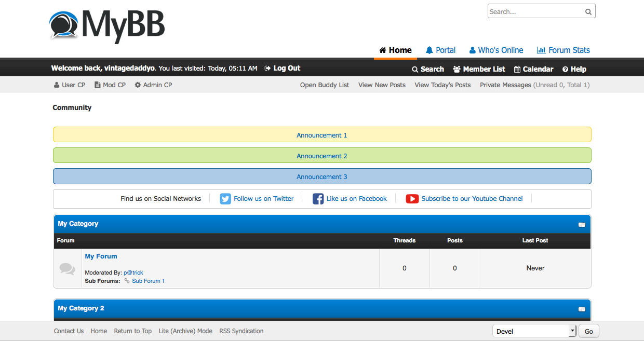Click the Never last post cell
Screen dimensions: 644x341
click(x=535, y=268)
